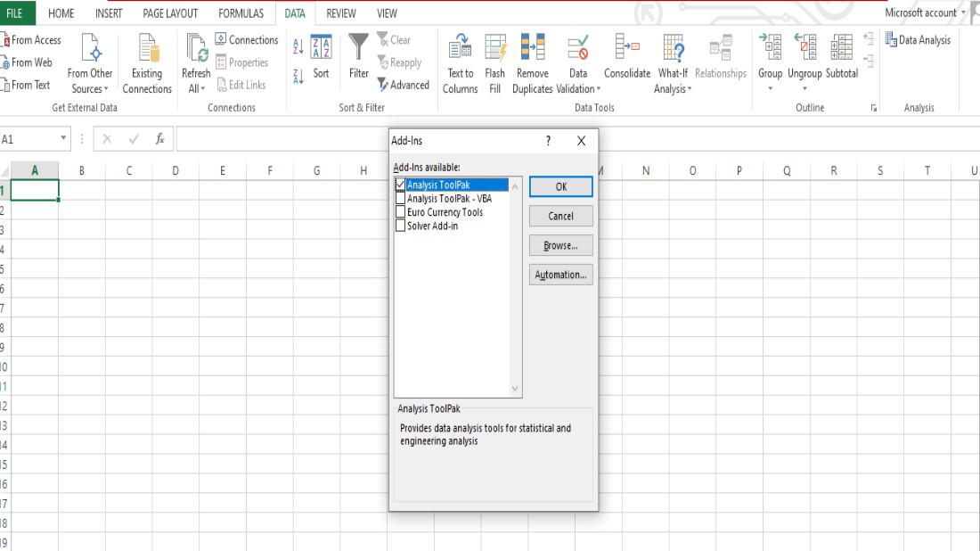Close the Add-Ins dialog
This screenshot has height=551, width=980.
click(x=581, y=141)
